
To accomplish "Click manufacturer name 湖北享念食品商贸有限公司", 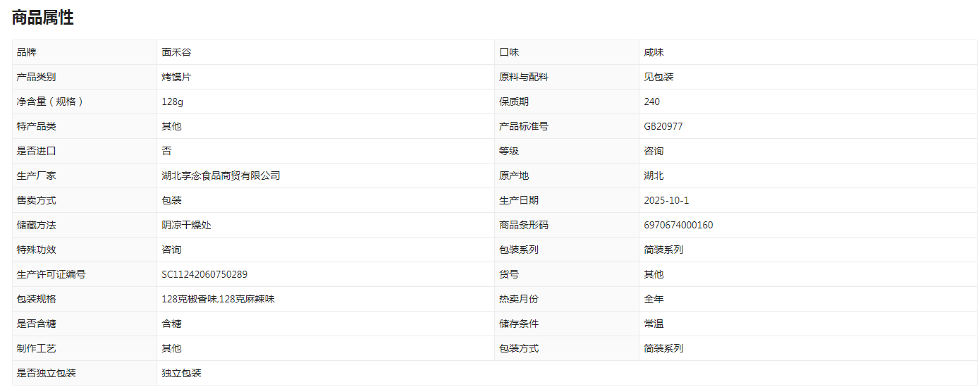I will click(221, 176).
